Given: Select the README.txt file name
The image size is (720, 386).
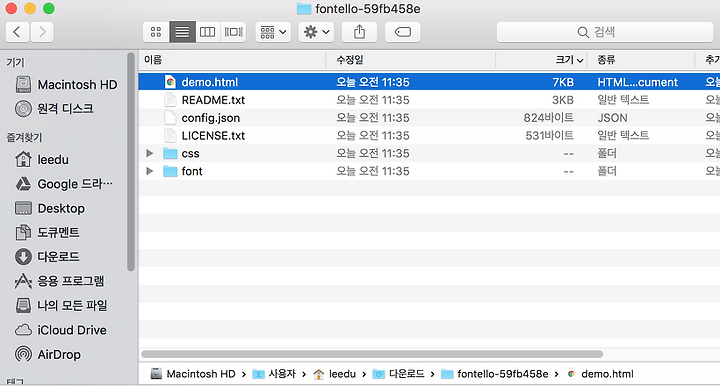Looking at the screenshot, I should point(213,100).
